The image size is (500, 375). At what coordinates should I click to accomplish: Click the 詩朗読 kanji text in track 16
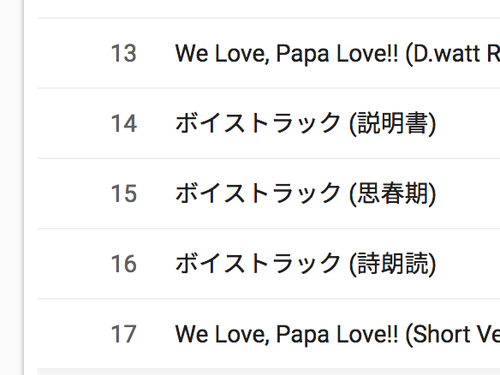point(393,264)
